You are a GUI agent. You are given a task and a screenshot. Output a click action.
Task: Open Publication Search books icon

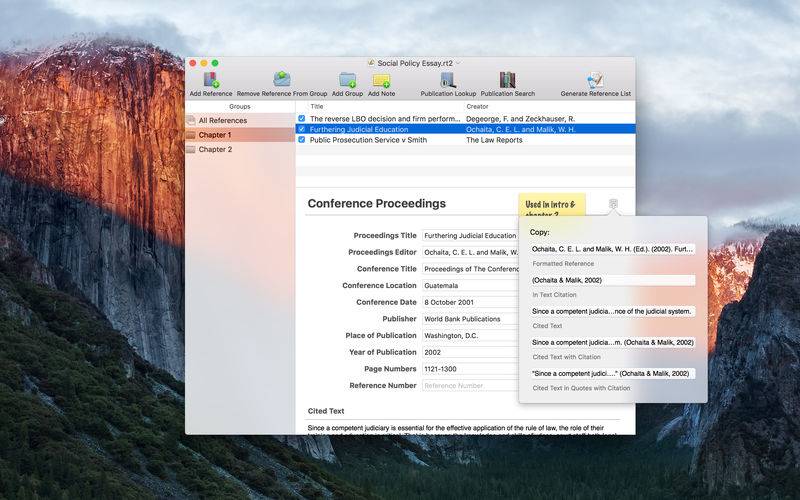click(x=507, y=80)
